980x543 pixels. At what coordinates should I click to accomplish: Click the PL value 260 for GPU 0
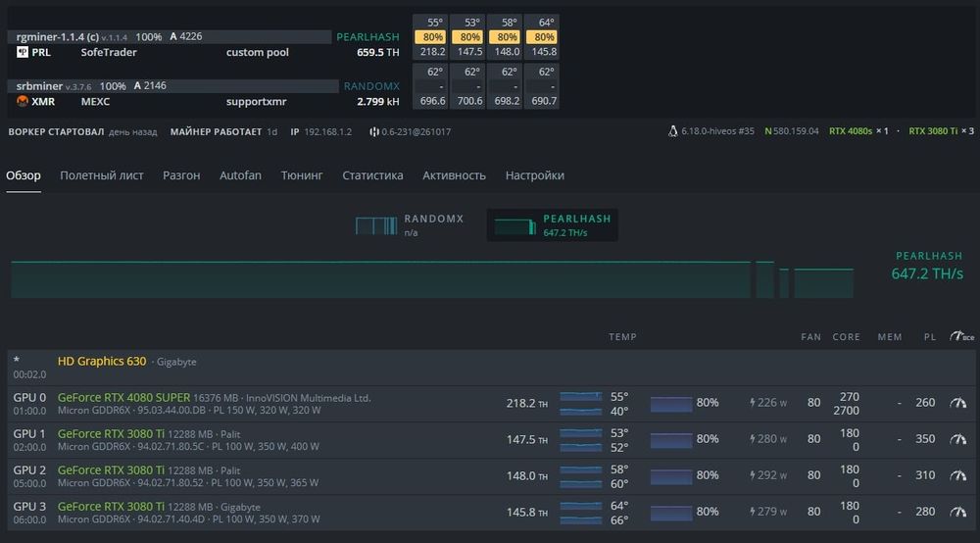pyautogui.click(x=925, y=403)
